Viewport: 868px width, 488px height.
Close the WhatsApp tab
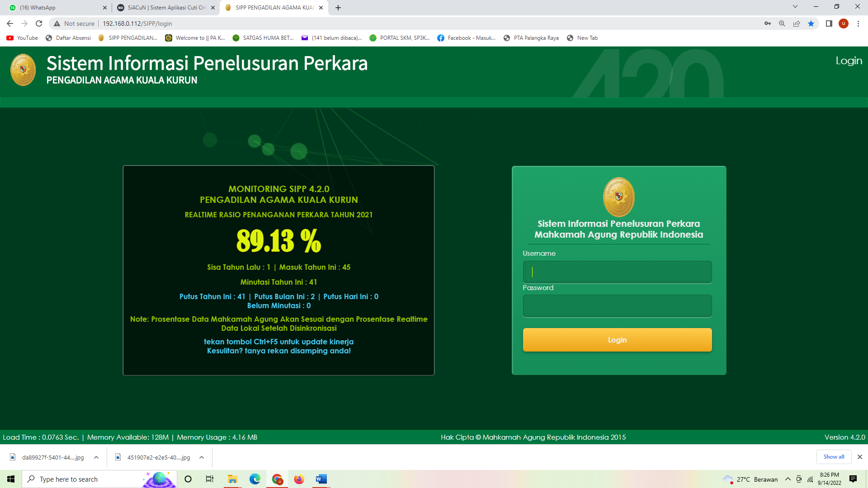[105, 8]
